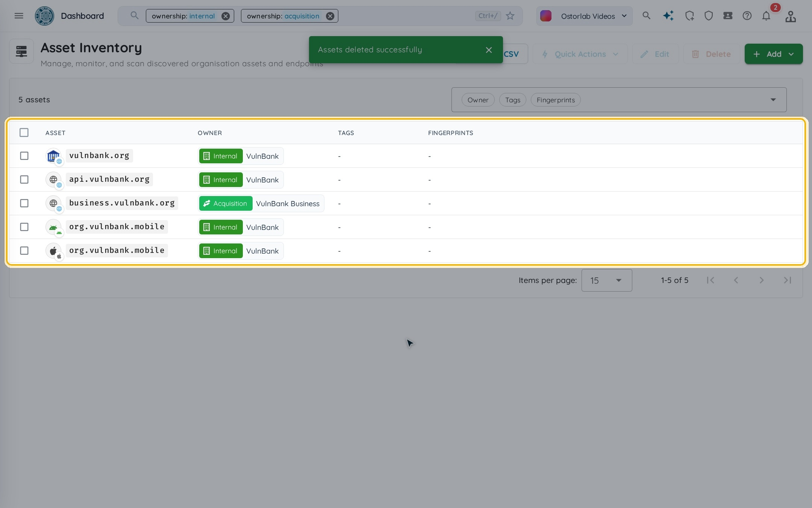Image resolution: width=812 pixels, height=508 pixels.
Task: Open the Items per page 15 dropdown
Action: [607, 280]
